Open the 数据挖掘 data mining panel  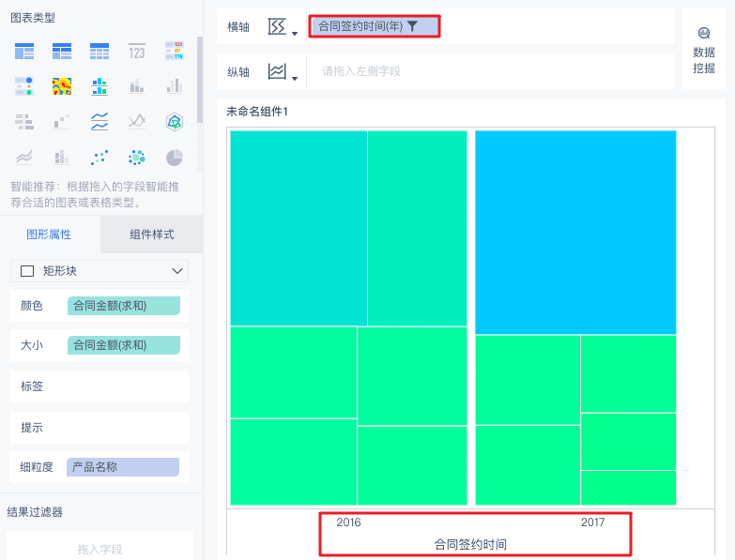point(704,51)
